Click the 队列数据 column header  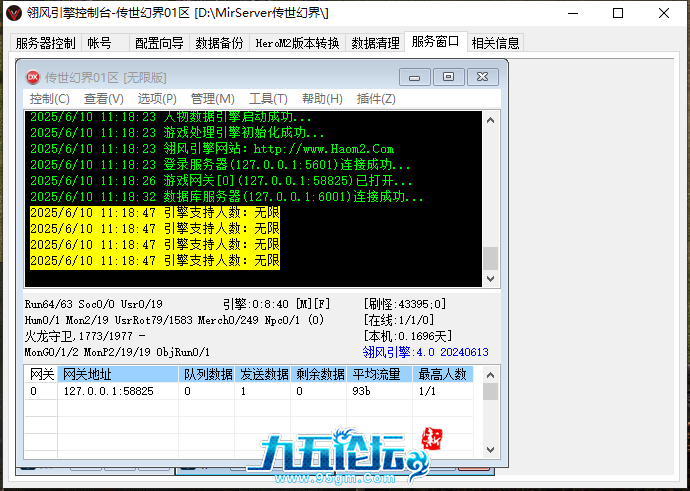point(206,374)
